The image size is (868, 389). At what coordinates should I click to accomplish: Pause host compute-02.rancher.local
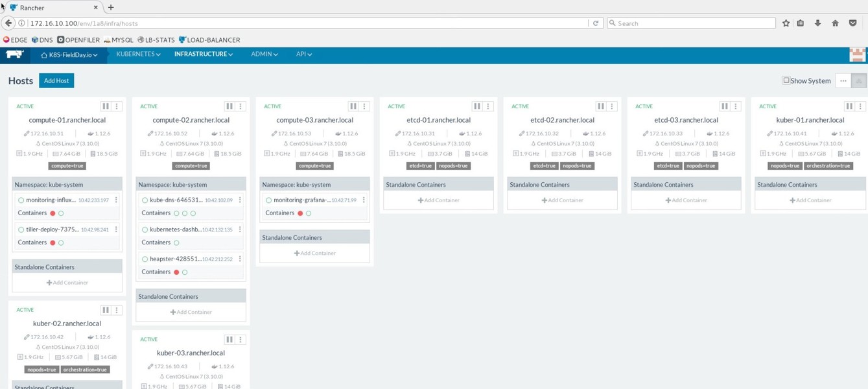229,106
